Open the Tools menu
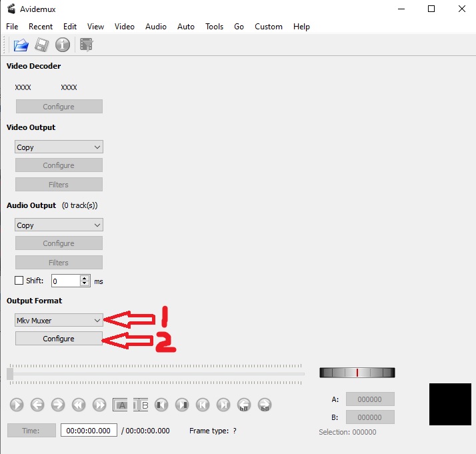Viewport: 476px width, 454px height. coord(214,27)
